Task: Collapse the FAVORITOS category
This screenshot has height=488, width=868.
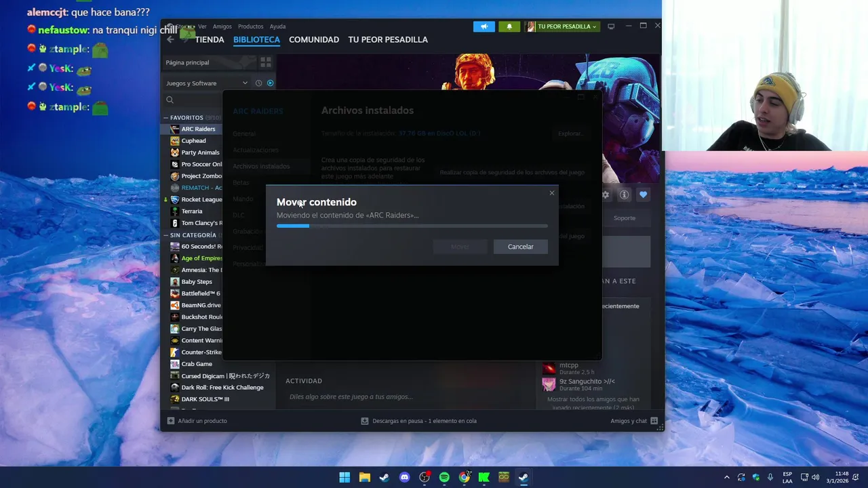Action: pyautogui.click(x=165, y=118)
